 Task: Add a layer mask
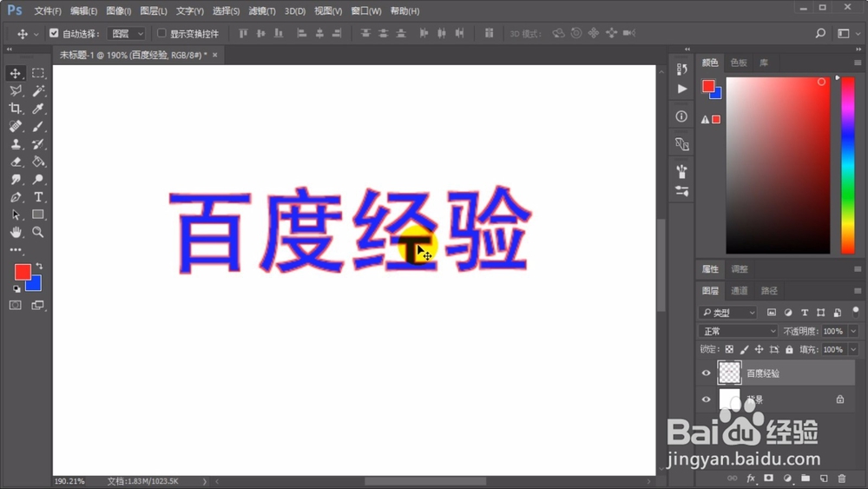pos(768,478)
